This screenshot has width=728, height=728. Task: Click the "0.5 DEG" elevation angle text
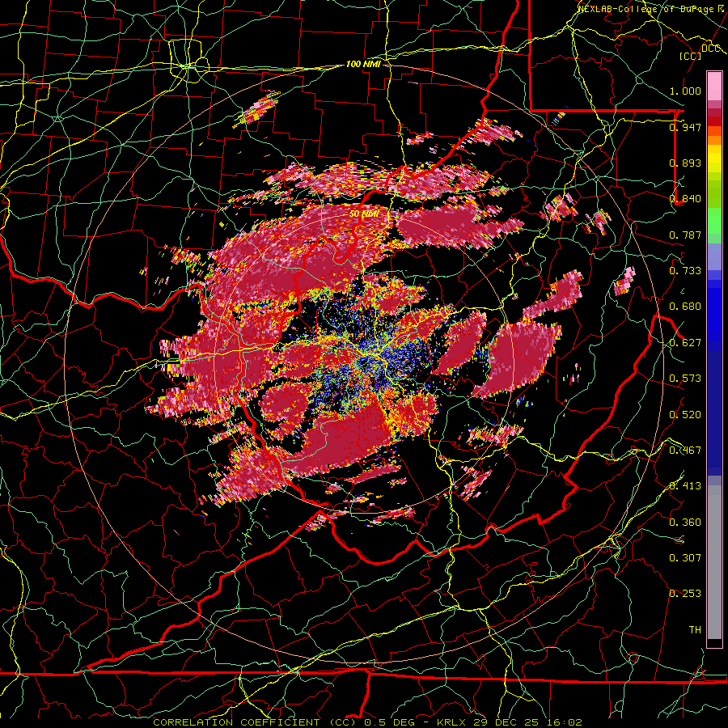[x=391, y=722]
